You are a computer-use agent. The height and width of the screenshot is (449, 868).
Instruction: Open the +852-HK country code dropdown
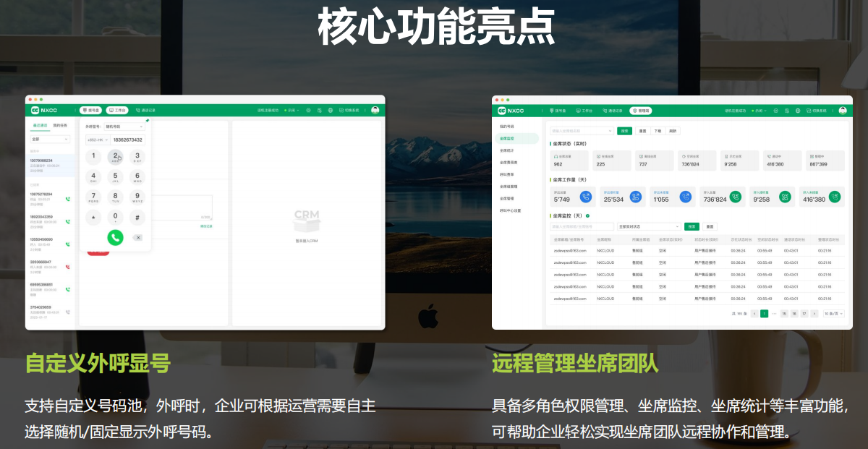[x=97, y=140]
